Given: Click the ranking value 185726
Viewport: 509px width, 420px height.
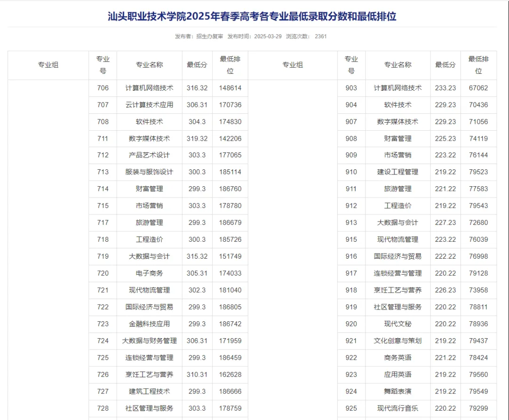Looking at the screenshot, I should pyautogui.click(x=230, y=239).
